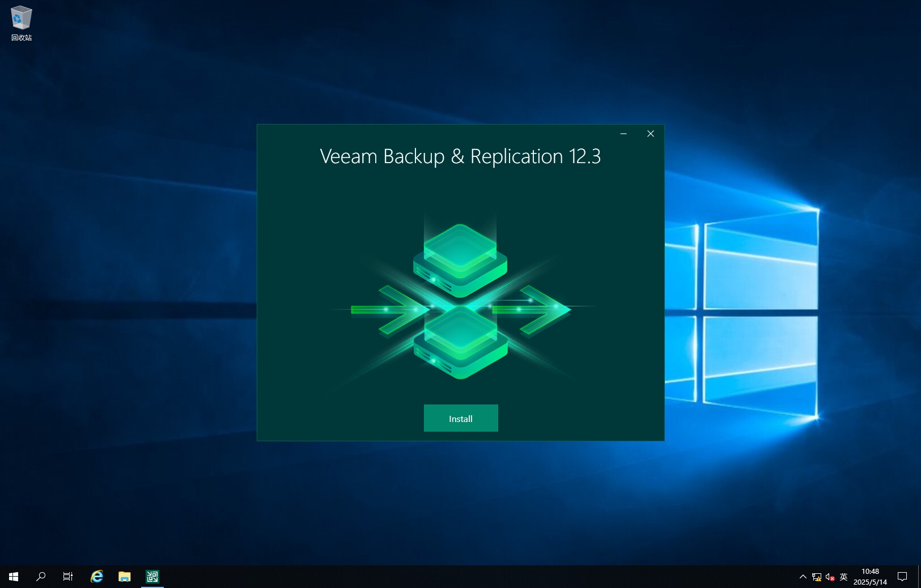Click the Veeam Backup & Replication 12.3 title
Image resolution: width=921 pixels, height=588 pixels.
[460, 156]
